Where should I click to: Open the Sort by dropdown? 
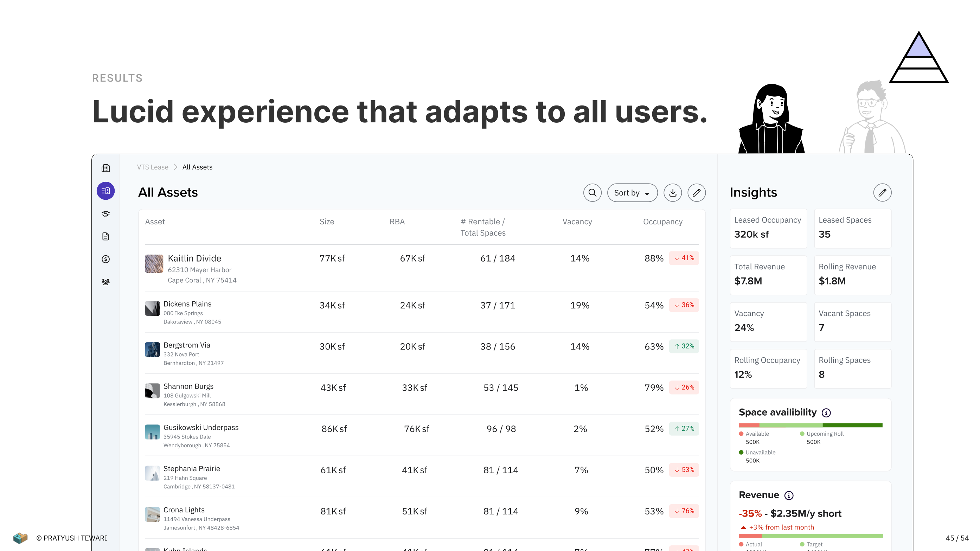(632, 193)
